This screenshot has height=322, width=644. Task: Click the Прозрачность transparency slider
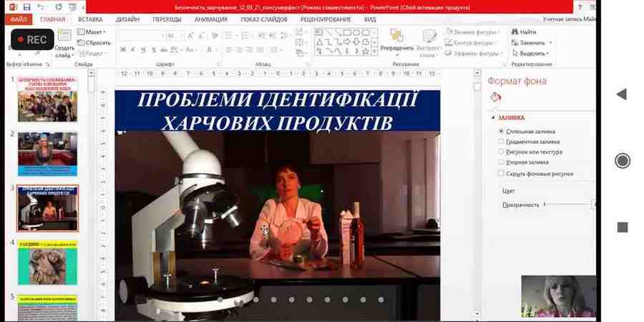[x=567, y=205]
